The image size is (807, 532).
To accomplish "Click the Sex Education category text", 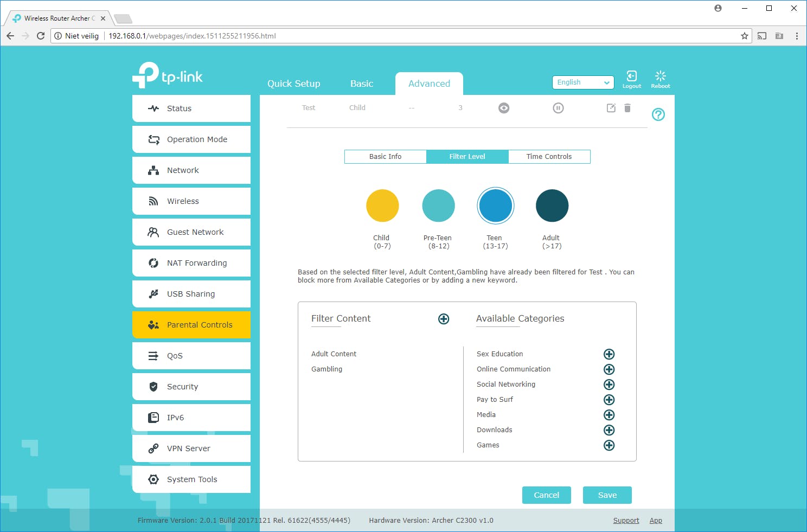I will [499, 354].
